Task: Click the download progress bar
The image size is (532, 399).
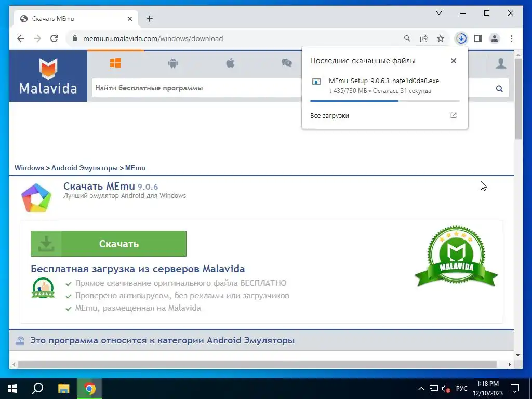Action: 385,101
